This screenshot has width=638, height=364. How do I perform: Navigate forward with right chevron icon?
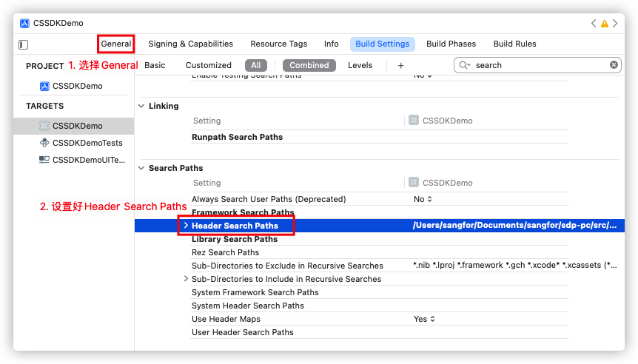point(616,24)
